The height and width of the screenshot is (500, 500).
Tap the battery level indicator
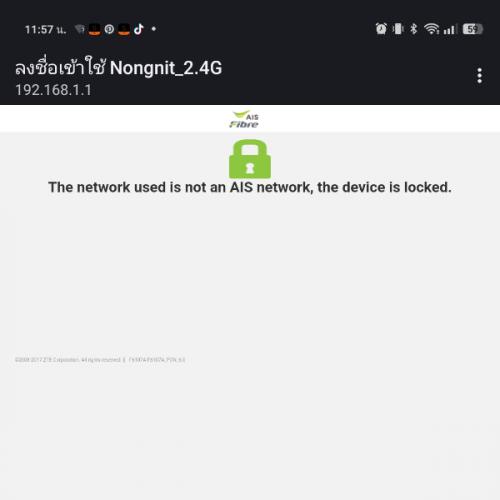pyautogui.click(x=473, y=29)
